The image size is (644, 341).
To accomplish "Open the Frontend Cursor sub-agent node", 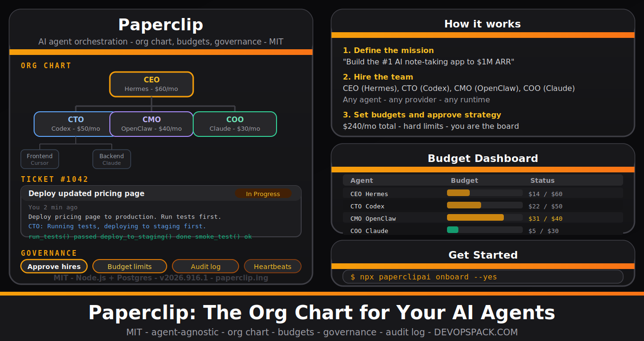I will (x=40, y=159).
